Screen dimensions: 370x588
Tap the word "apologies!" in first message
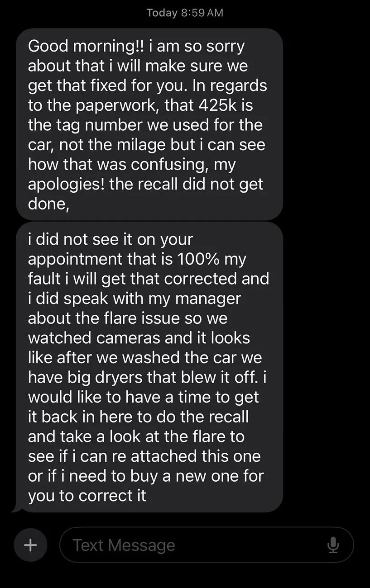tap(67, 185)
